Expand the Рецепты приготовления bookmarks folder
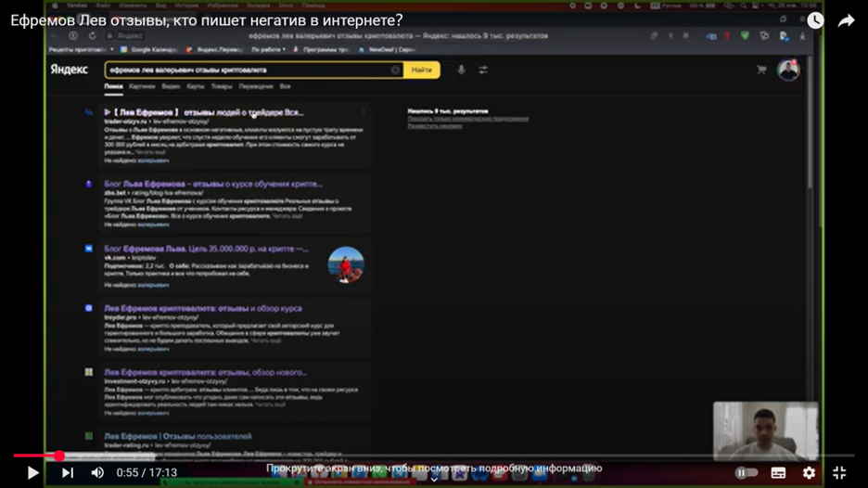The height and width of the screenshot is (488, 868). pos(81,49)
